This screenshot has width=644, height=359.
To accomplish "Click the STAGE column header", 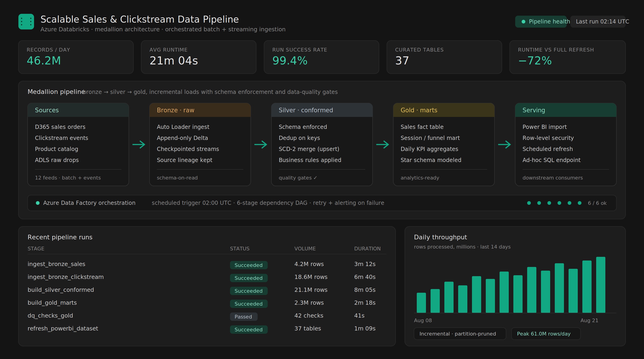I will tap(36, 248).
